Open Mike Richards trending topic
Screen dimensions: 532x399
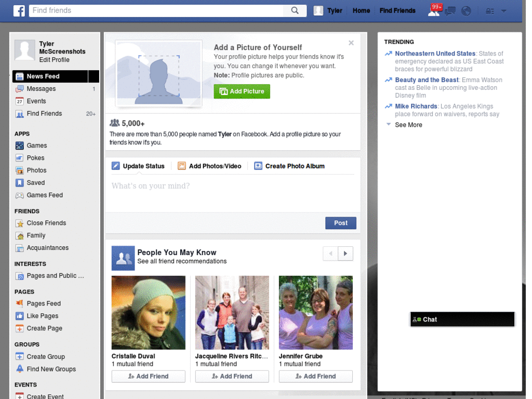416,107
